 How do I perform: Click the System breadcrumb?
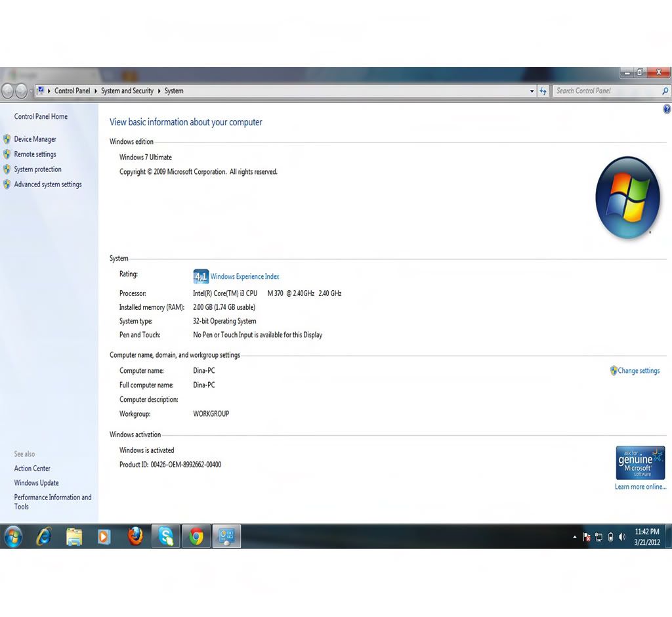174,91
